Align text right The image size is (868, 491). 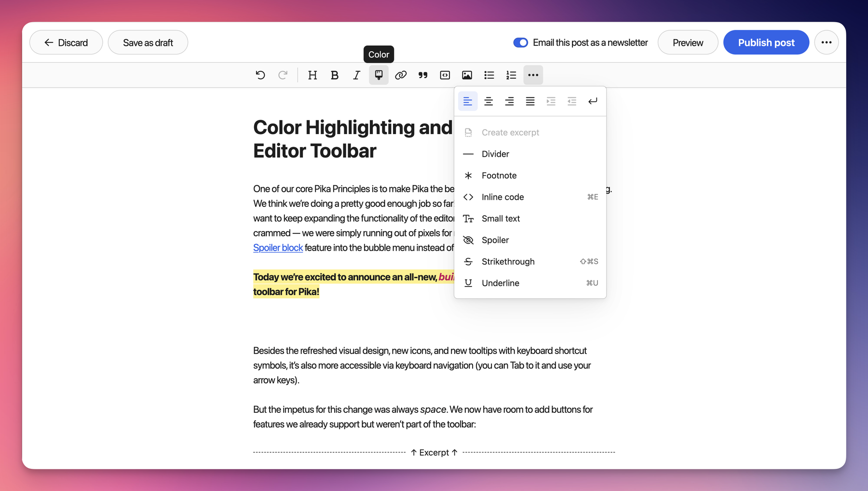point(509,101)
